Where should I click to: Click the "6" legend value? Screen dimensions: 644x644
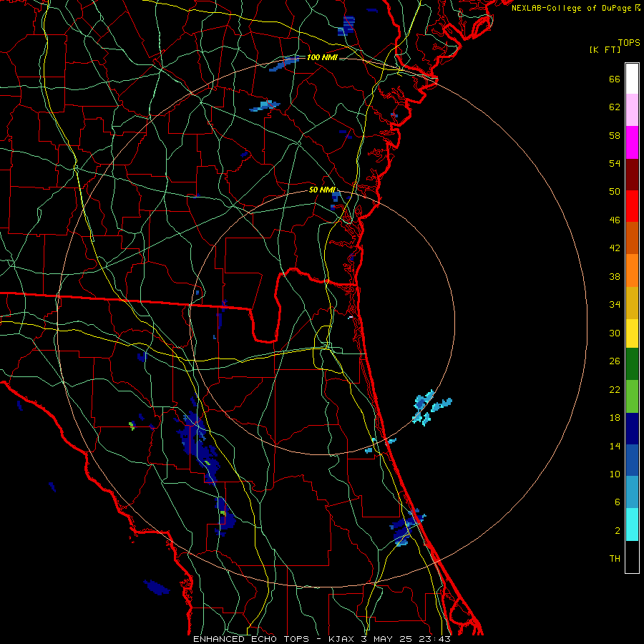618,502
